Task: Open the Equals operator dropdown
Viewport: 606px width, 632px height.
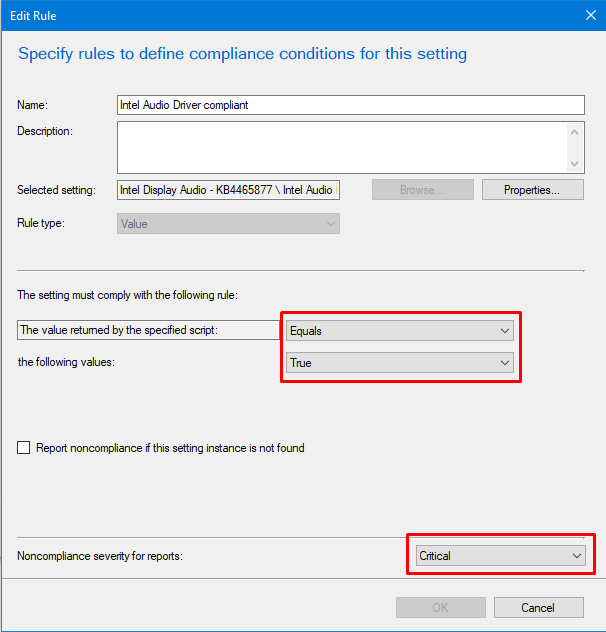Action: coord(400,331)
